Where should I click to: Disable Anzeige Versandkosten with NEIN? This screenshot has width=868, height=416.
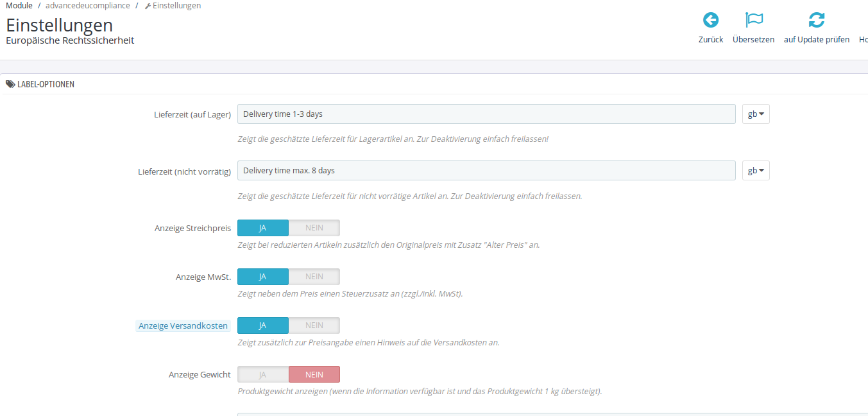pyautogui.click(x=314, y=325)
